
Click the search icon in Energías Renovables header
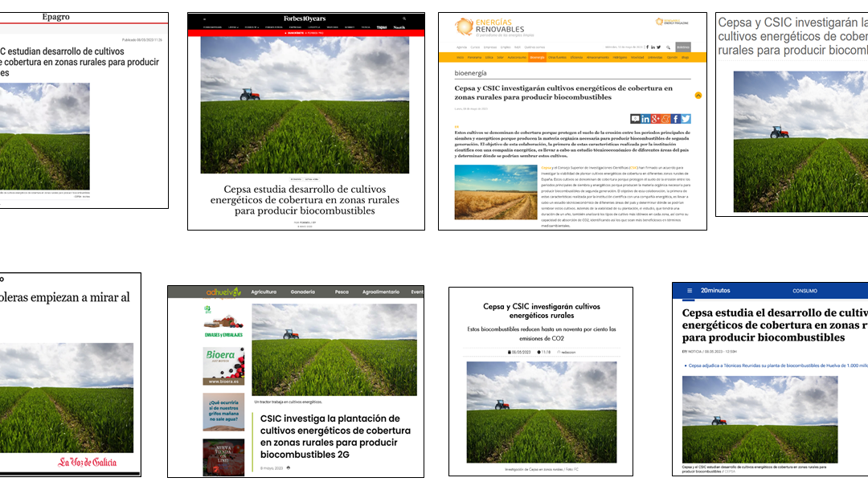[668, 47]
